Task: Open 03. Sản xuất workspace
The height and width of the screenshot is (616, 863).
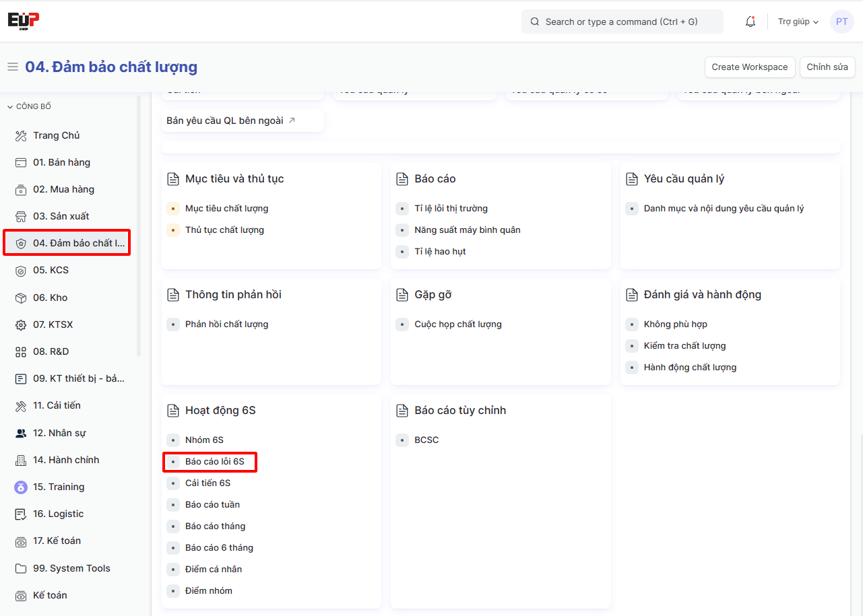Action: click(61, 216)
